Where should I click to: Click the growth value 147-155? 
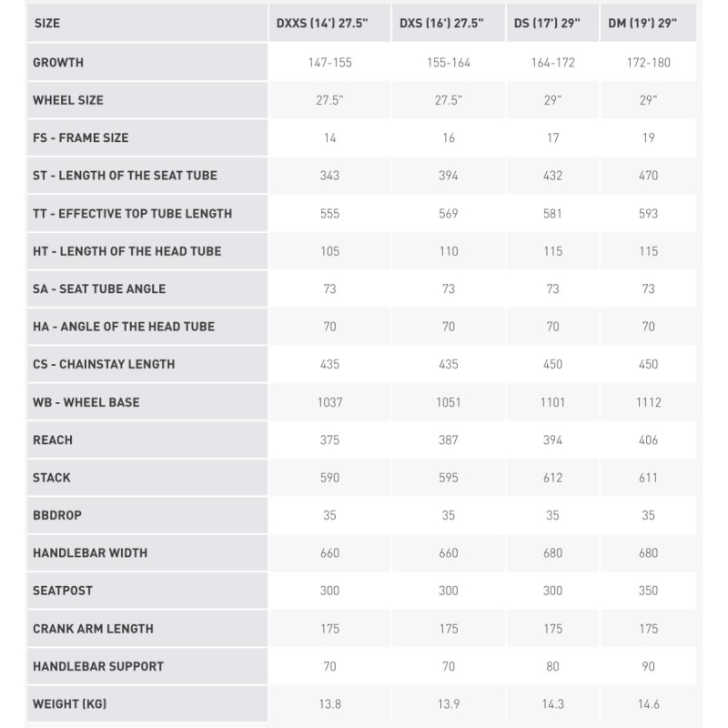click(329, 62)
